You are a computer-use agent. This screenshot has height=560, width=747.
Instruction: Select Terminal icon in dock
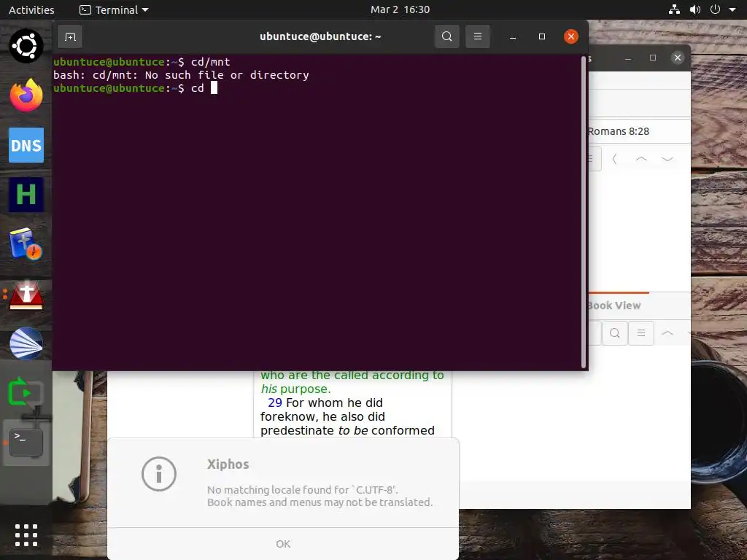[26, 443]
